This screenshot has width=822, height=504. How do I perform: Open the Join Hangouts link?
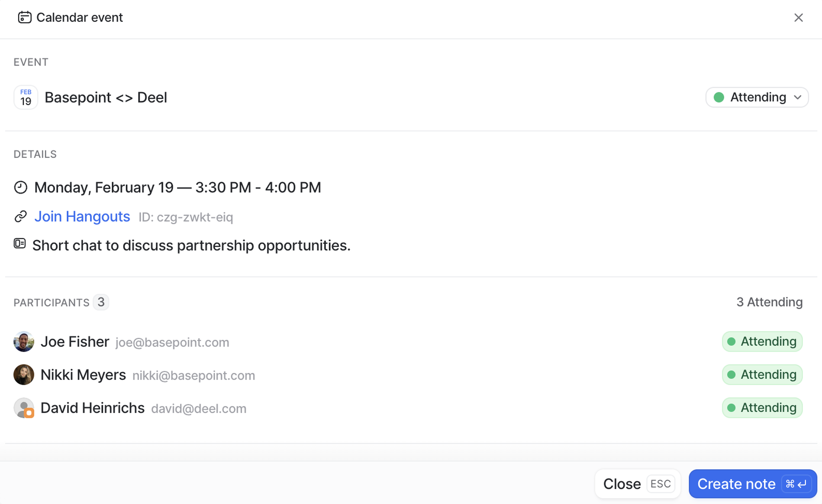pyautogui.click(x=82, y=217)
